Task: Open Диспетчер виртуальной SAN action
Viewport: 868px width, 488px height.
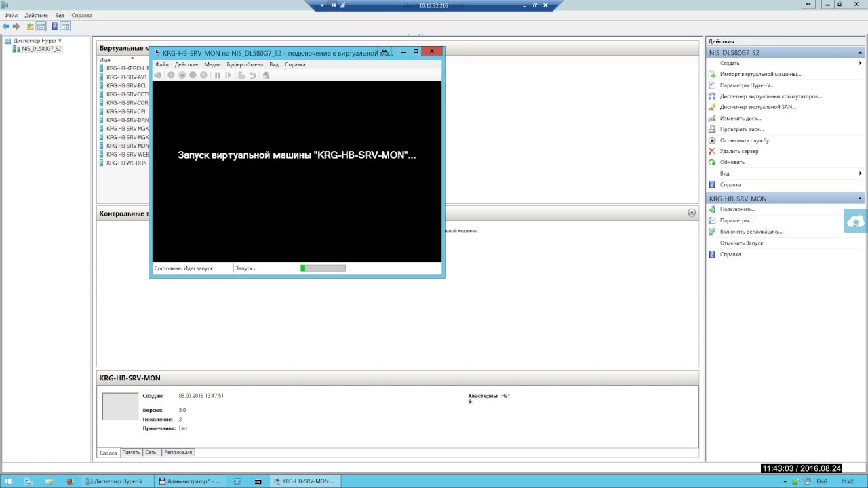Action: [x=758, y=107]
